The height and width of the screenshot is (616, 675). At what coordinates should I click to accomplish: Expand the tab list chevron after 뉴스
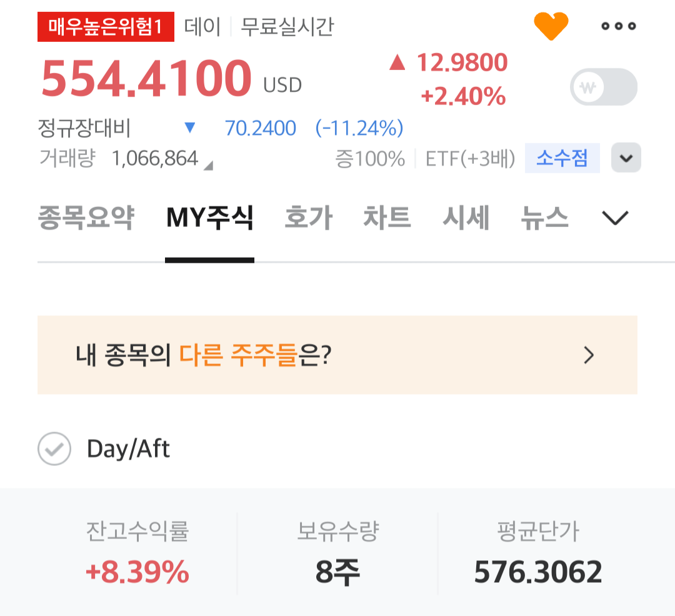[x=615, y=218]
